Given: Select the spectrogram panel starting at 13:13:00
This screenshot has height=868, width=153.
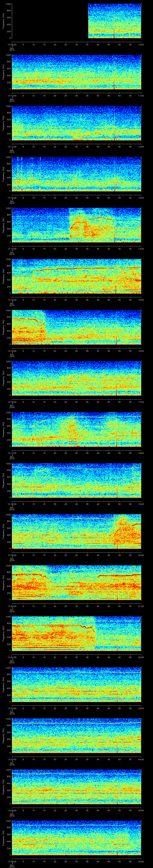Looking at the screenshot, I should [76, 225].
